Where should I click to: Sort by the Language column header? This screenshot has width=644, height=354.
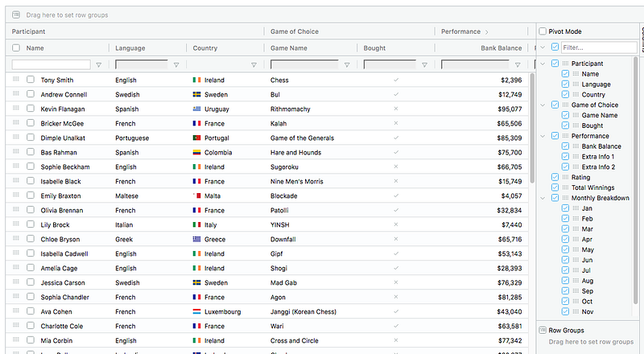(x=130, y=48)
